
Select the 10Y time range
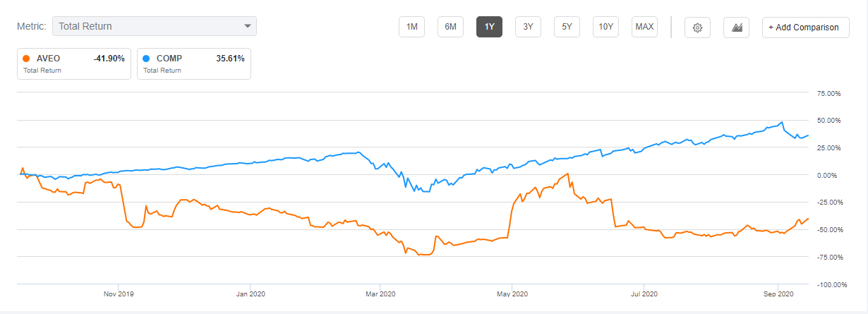pyautogui.click(x=605, y=28)
